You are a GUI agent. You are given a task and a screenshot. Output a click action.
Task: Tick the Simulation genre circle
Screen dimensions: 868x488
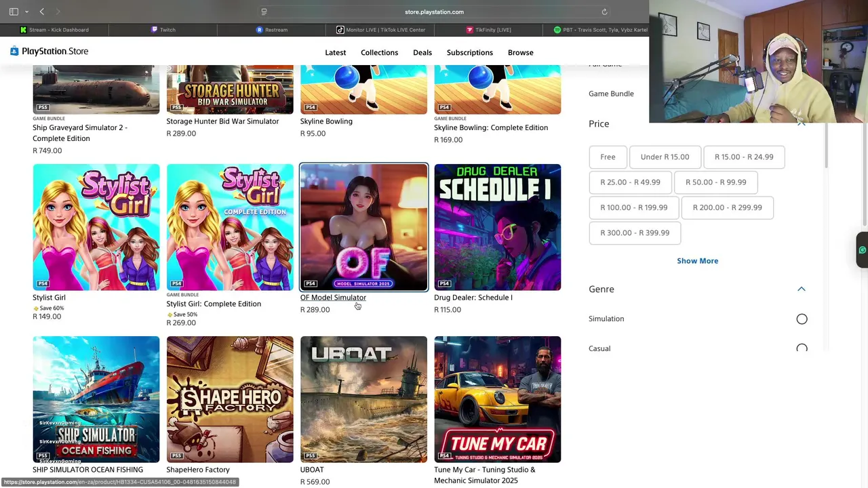click(802, 319)
